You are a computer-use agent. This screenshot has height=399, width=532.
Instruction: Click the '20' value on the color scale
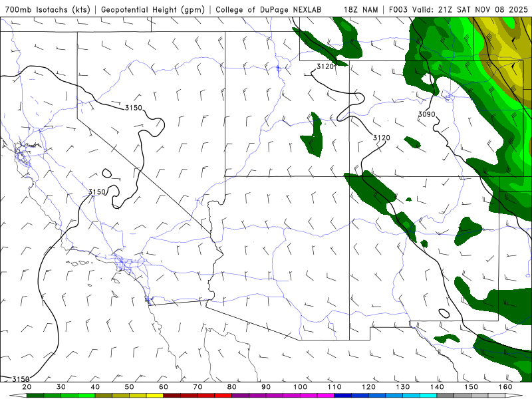[27, 387]
